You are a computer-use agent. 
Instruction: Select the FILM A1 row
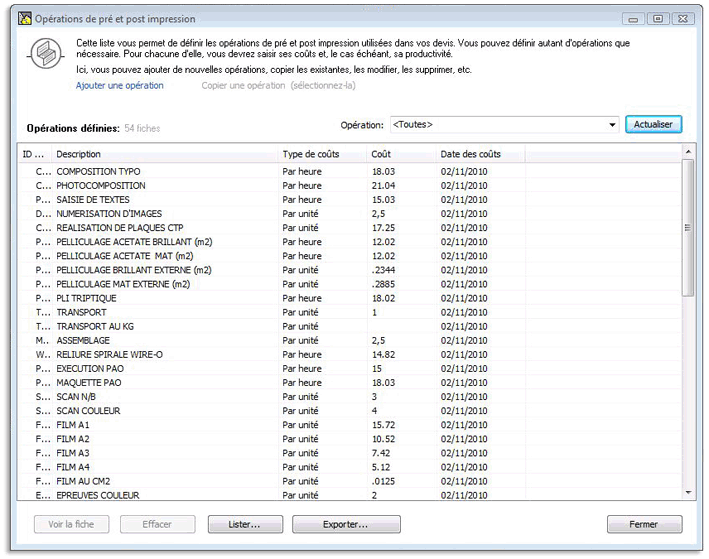coord(350,425)
